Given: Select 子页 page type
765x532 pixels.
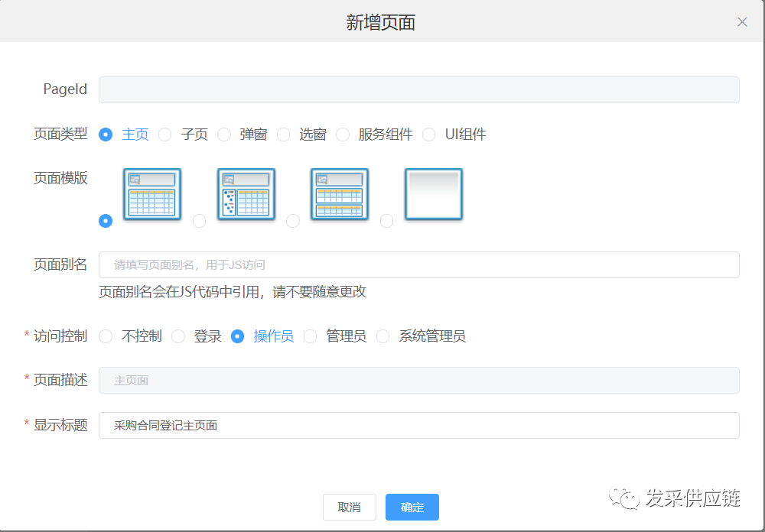Looking at the screenshot, I should tap(165, 134).
